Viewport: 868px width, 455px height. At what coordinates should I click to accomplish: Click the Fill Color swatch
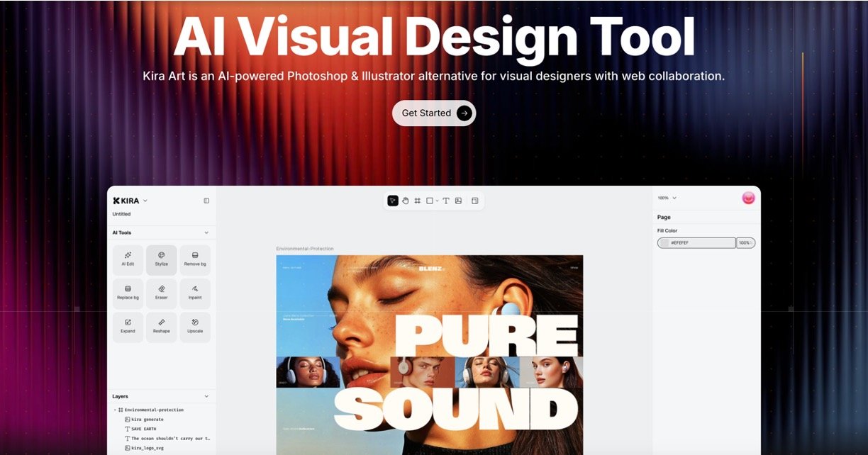pyautogui.click(x=664, y=242)
